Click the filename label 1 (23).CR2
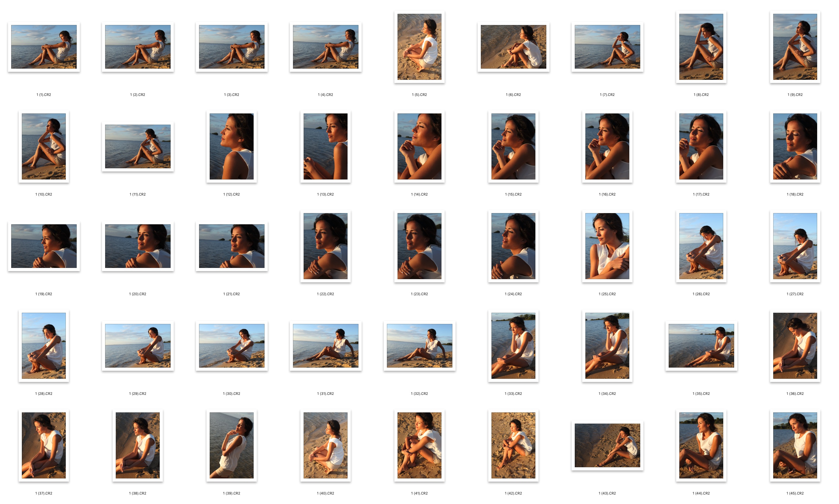 (419, 294)
